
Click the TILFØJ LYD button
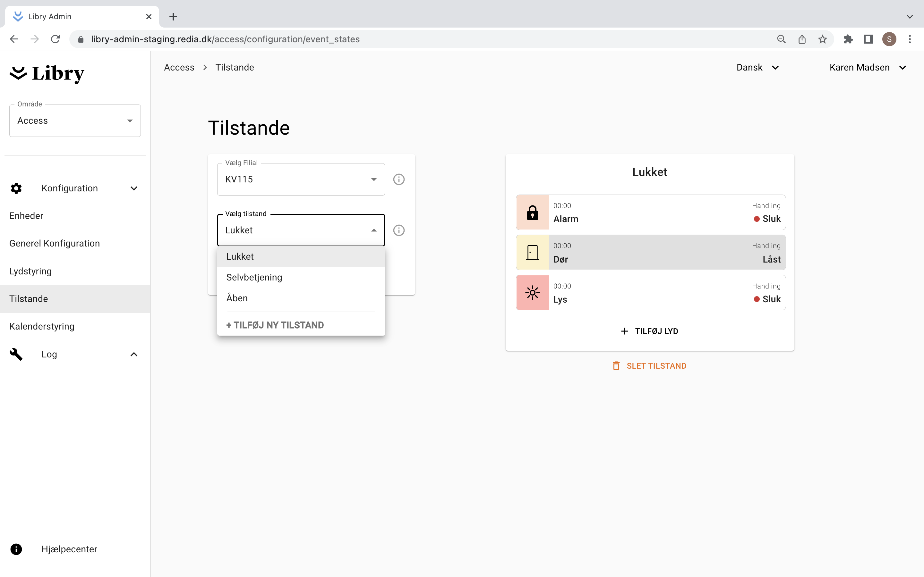coord(649,331)
